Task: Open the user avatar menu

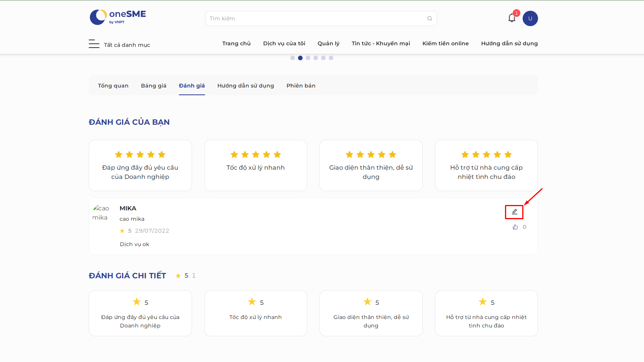Action: pyautogui.click(x=530, y=18)
